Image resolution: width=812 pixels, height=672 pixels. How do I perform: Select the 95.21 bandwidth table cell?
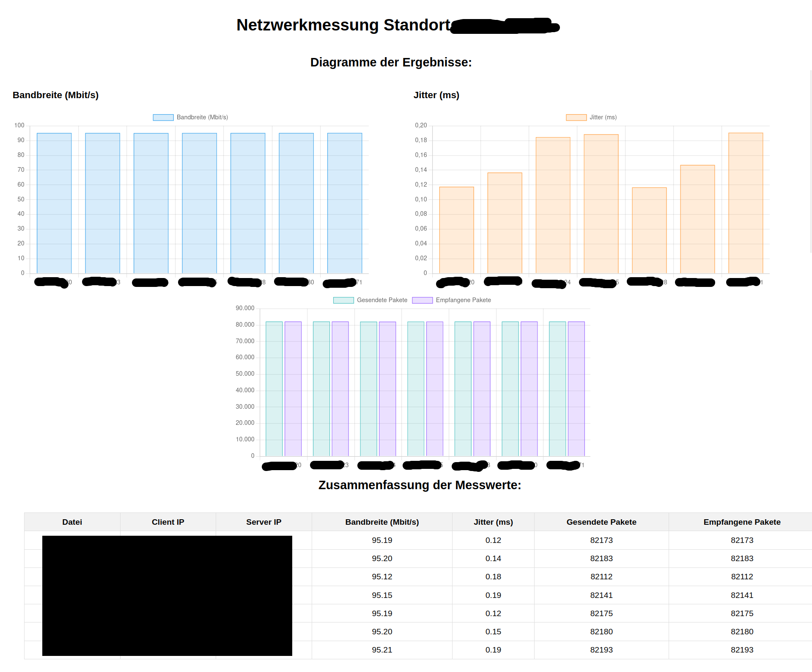click(382, 650)
